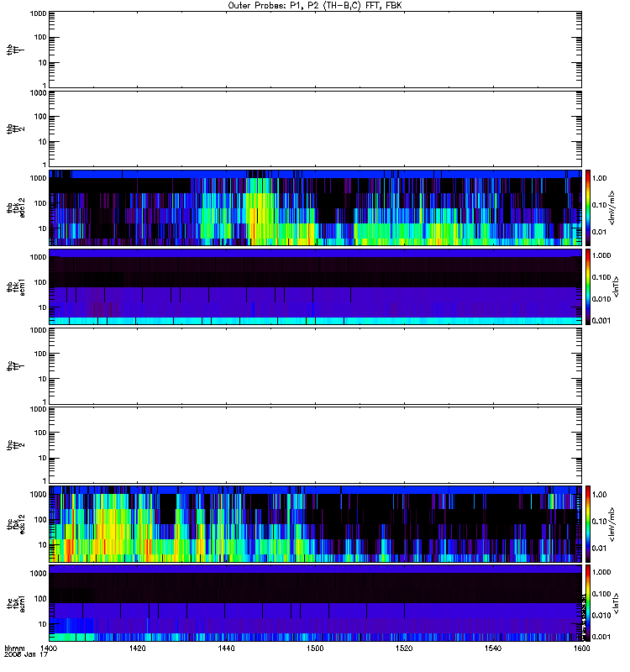Click the empty thc fff 1 plot panel

315,366
